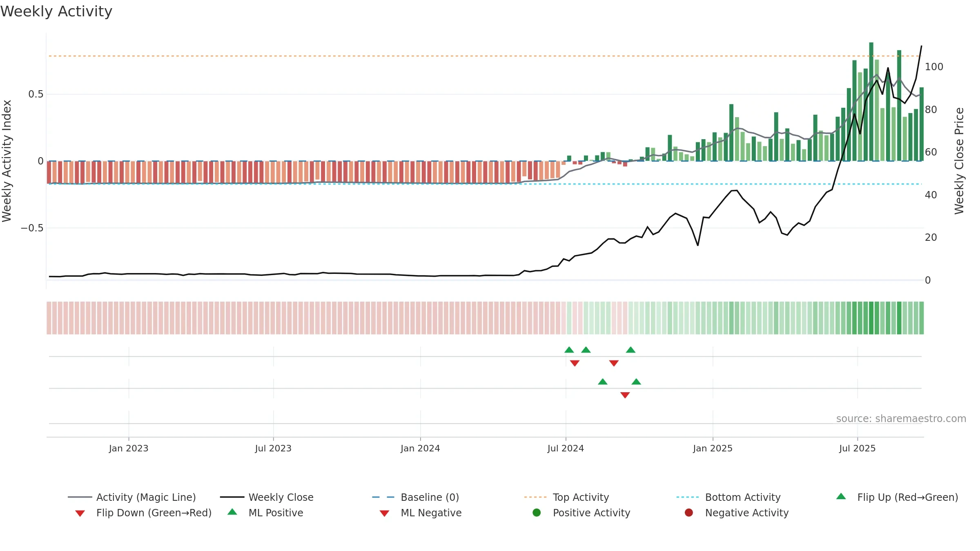Click the Negative Activity legend label
This screenshot has width=980, height=551.
[747, 513]
